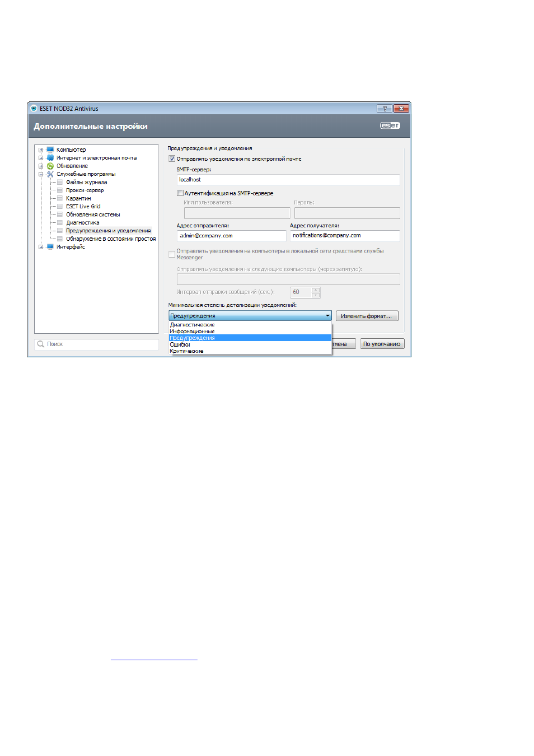Click the magnifier icon in search box

(x=41, y=344)
